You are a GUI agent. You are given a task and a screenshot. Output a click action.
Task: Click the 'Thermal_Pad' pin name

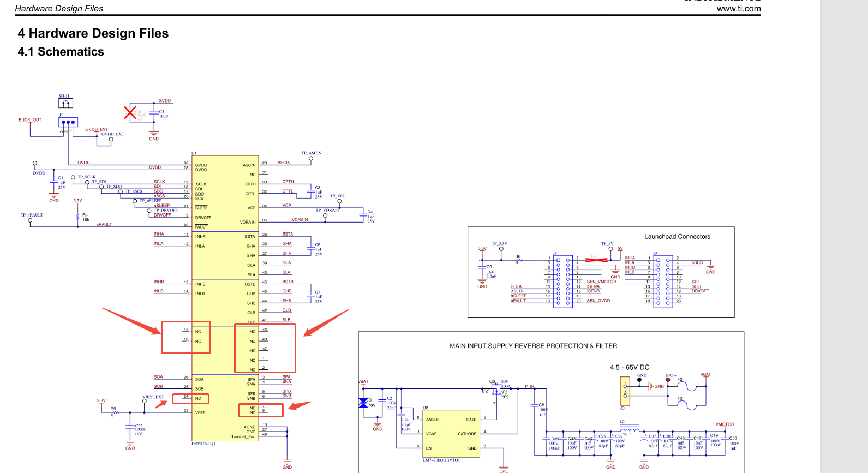tap(242, 436)
